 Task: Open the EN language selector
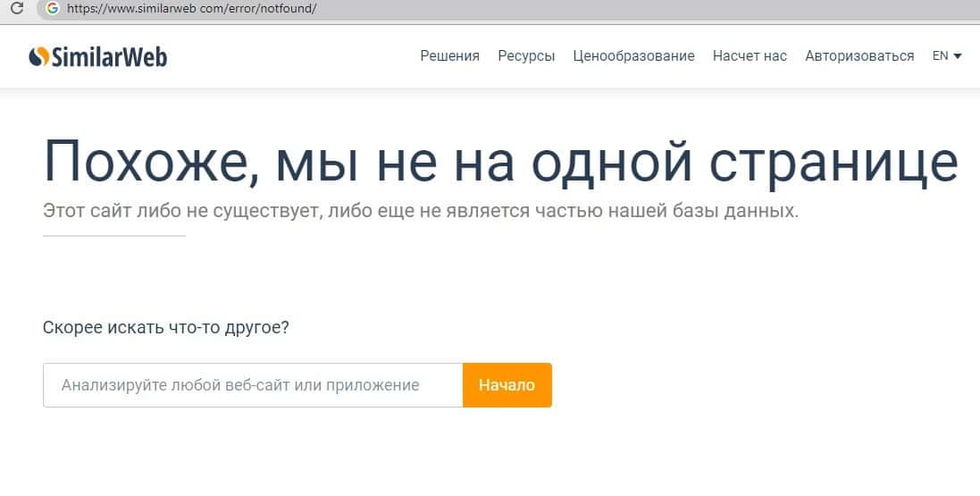click(x=940, y=55)
